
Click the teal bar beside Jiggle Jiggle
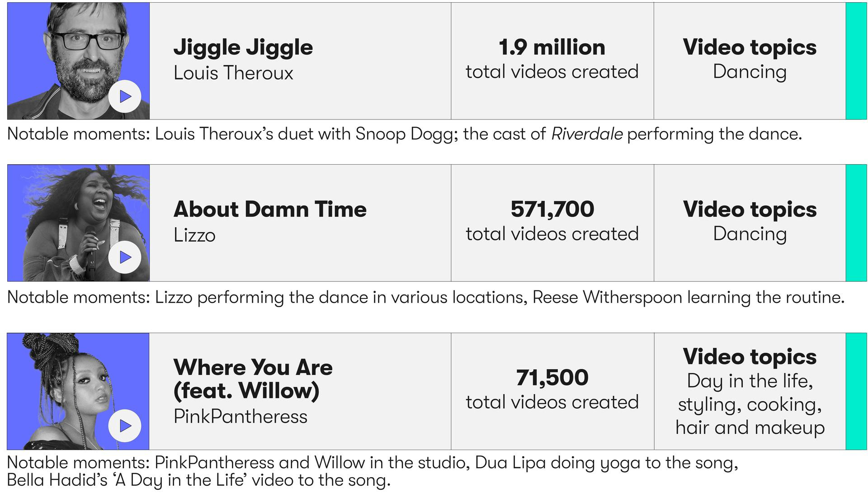856,61
